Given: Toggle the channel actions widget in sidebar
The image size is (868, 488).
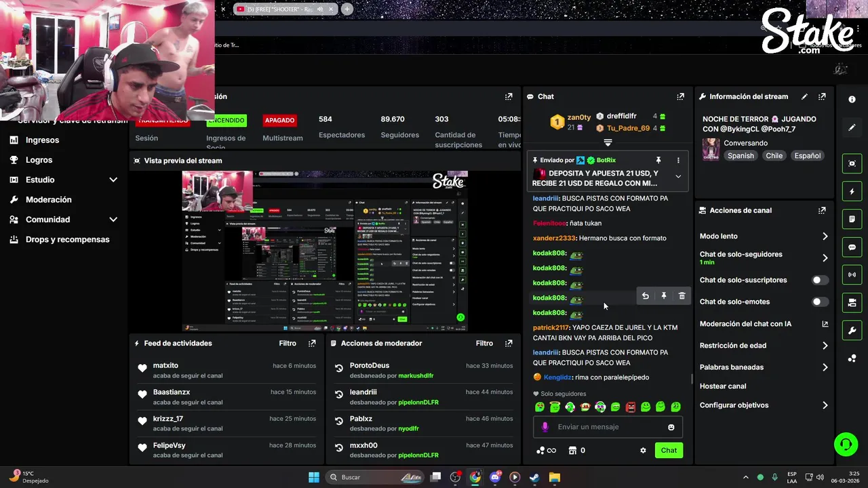Looking at the screenshot, I should click(852, 302).
